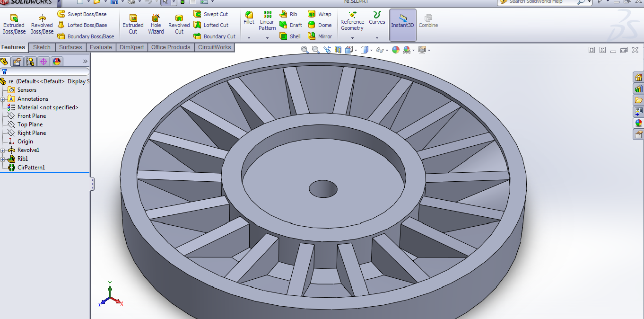Switch to the DimXpert tab
Screen dimensions: 644x319
click(x=132, y=47)
